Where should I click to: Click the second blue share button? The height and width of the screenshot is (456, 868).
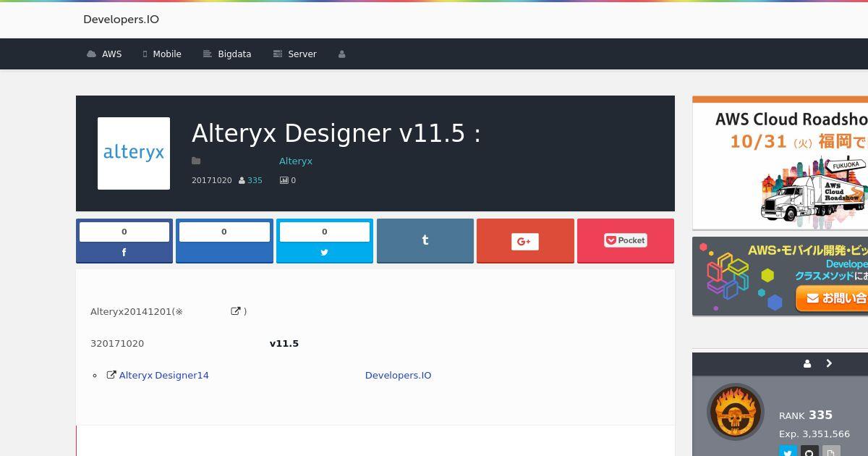pyautogui.click(x=224, y=241)
